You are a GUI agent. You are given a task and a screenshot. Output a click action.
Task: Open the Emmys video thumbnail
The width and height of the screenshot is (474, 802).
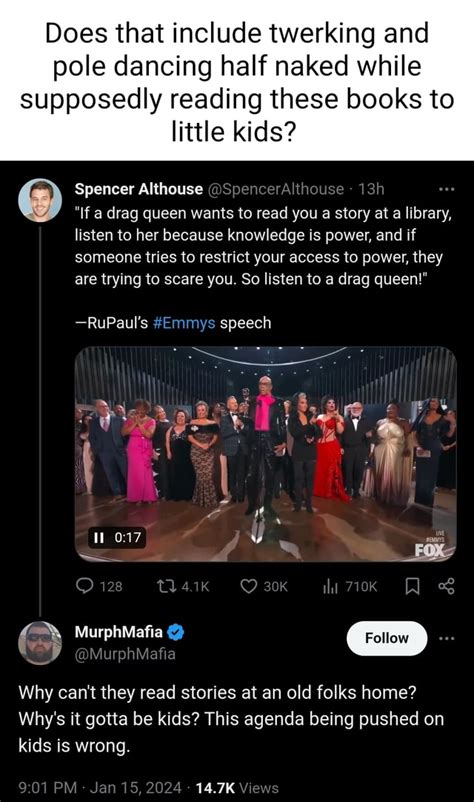(265, 454)
